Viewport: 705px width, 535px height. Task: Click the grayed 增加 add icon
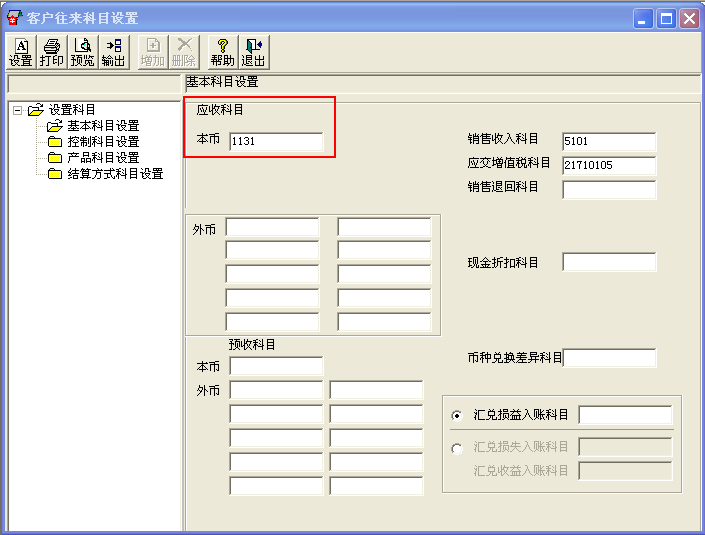tap(153, 53)
